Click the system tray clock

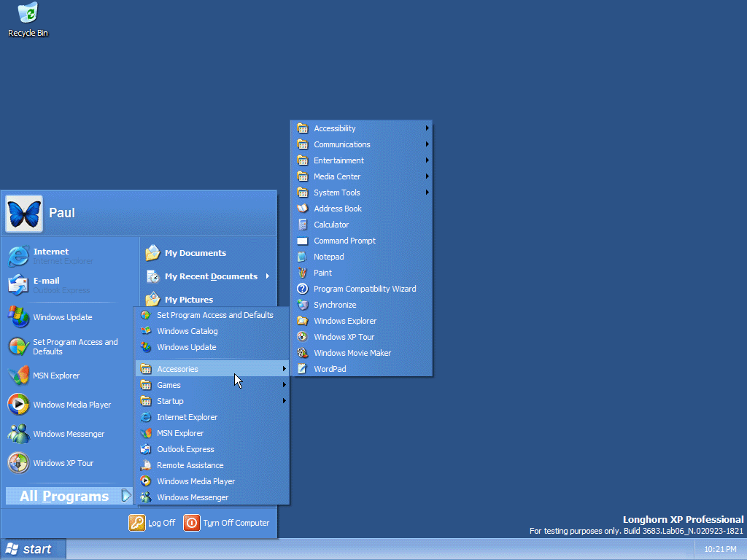point(719,549)
